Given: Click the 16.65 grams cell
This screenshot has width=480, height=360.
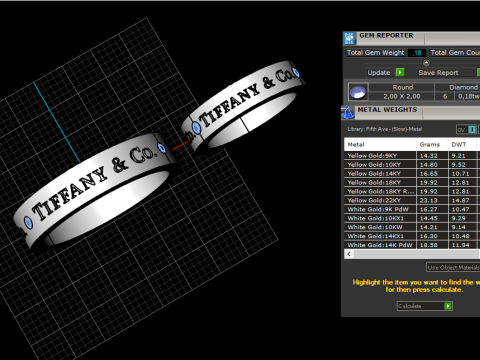Looking at the screenshot, I should (x=432, y=174).
